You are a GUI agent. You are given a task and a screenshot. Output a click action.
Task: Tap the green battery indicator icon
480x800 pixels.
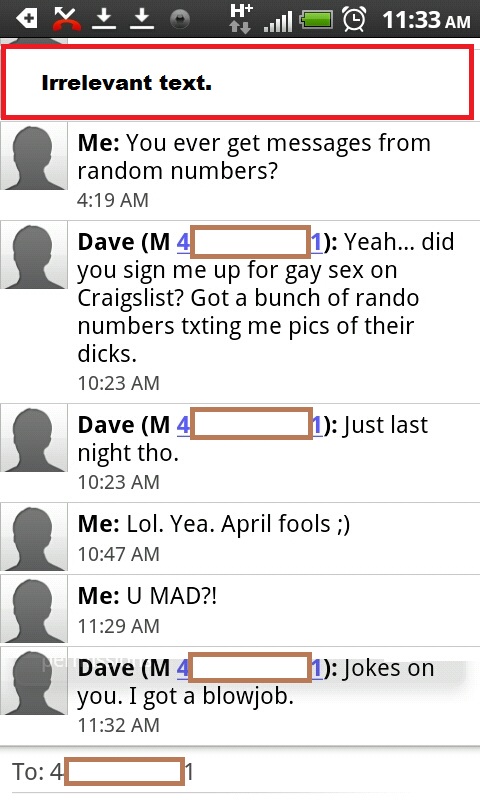click(316, 20)
